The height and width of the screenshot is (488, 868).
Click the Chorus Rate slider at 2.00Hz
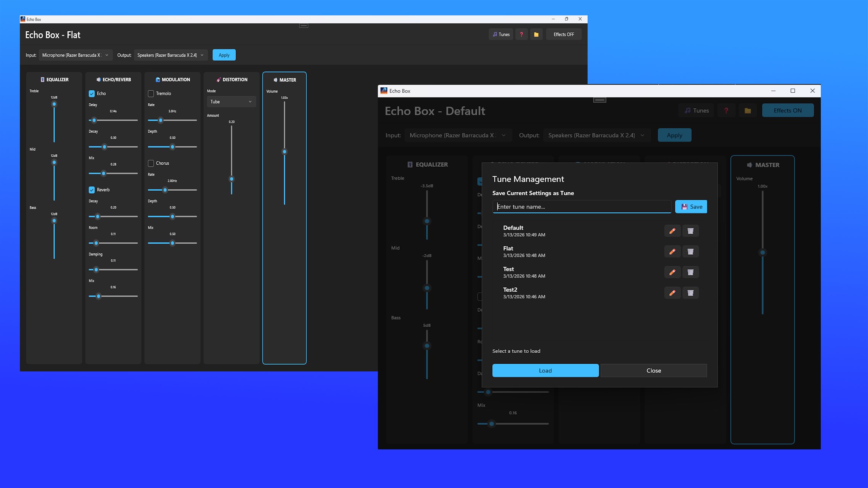172,190
